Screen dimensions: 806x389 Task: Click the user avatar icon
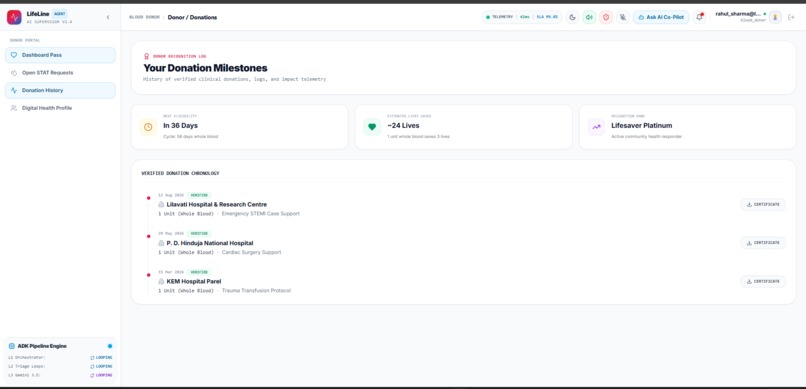775,17
